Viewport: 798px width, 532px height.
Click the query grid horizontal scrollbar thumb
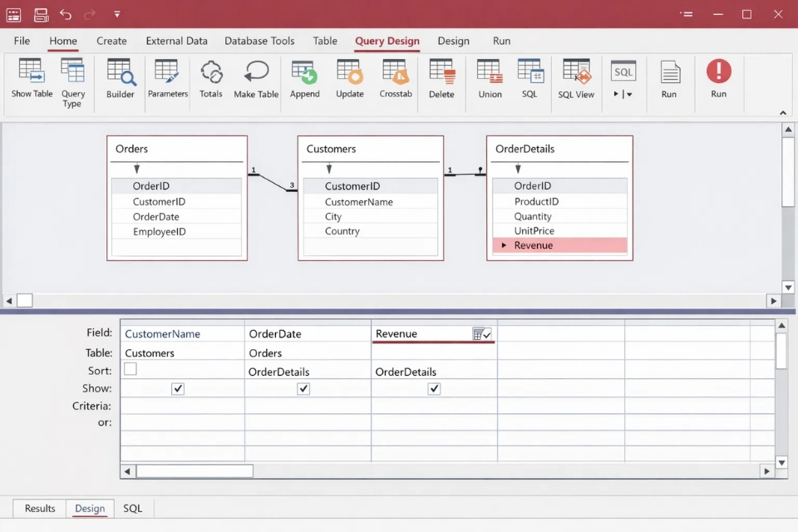click(195, 471)
